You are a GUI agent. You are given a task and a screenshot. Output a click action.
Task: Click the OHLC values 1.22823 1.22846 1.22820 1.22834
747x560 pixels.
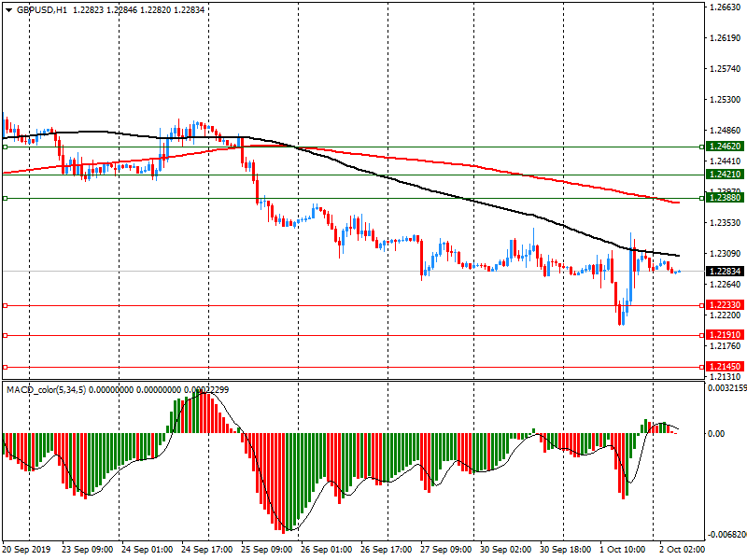pyautogui.click(x=138, y=10)
